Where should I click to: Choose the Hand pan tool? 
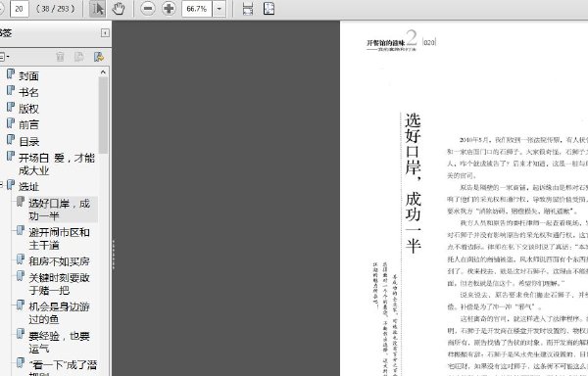point(119,9)
